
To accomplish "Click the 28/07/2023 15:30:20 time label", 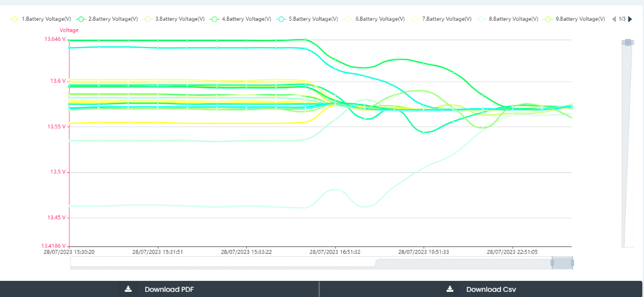I will click(x=70, y=252).
